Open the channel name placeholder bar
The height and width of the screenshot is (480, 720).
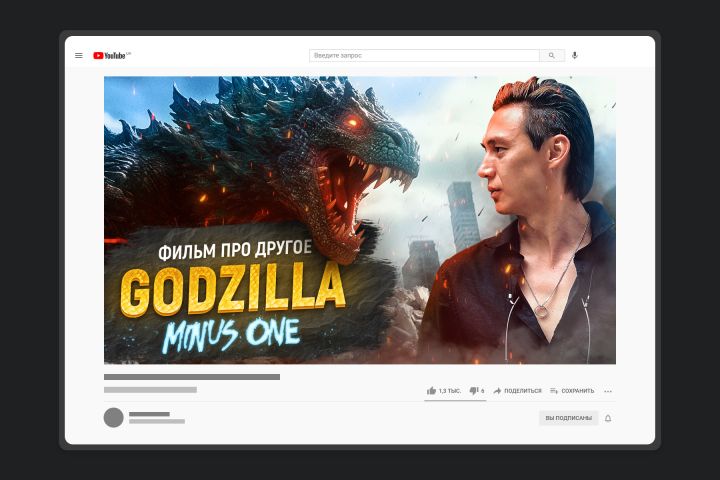150,414
